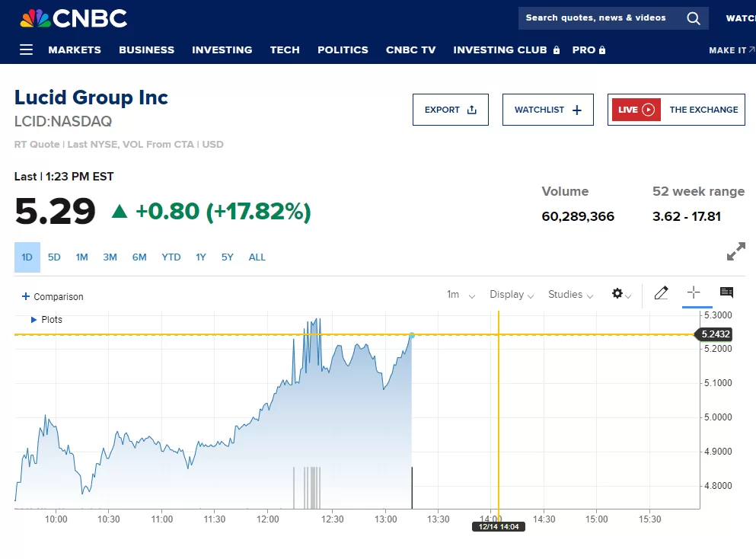Click the Export button
Image resolution: width=756 pixels, height=559 pixels.
pyautogui.click(x=450, y=110)
